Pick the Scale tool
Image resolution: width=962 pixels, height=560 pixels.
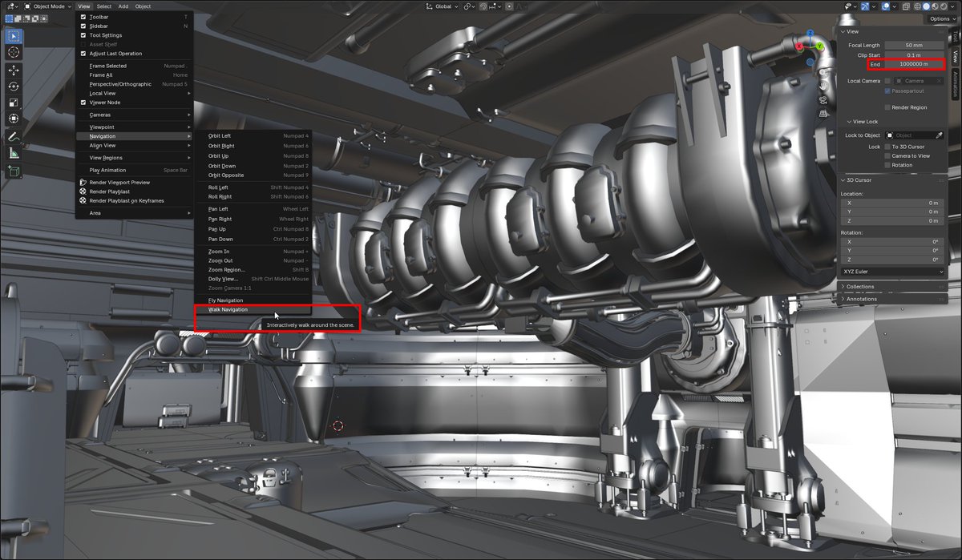click(14, 103)
